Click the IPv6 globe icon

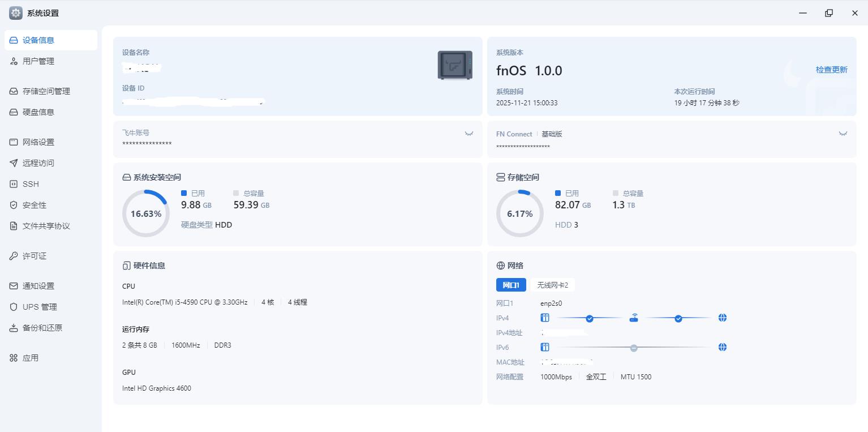722,347
